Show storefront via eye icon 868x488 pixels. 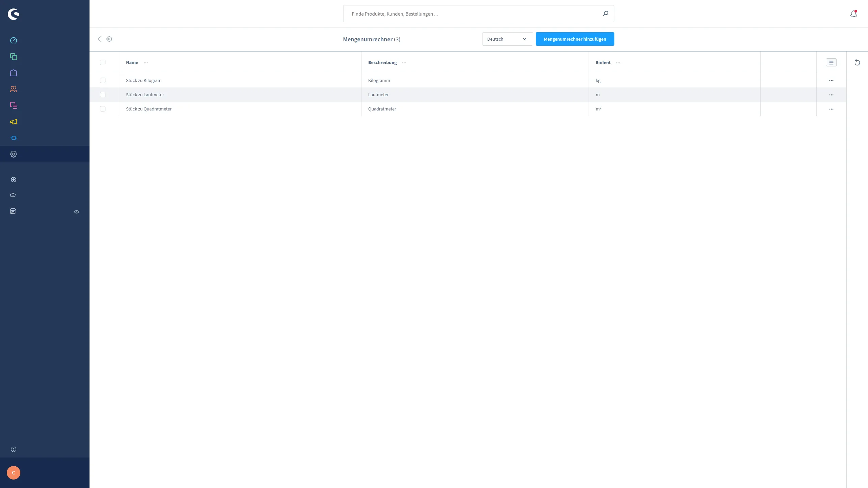pyautogui.click(x=77, y=212)
